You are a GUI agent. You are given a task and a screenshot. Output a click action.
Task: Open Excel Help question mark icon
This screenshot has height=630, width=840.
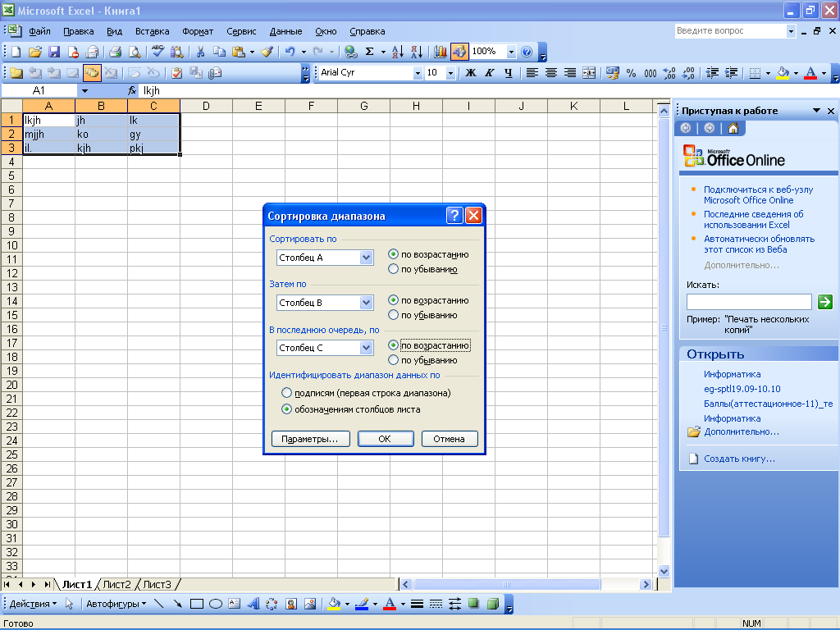point(527,52)
